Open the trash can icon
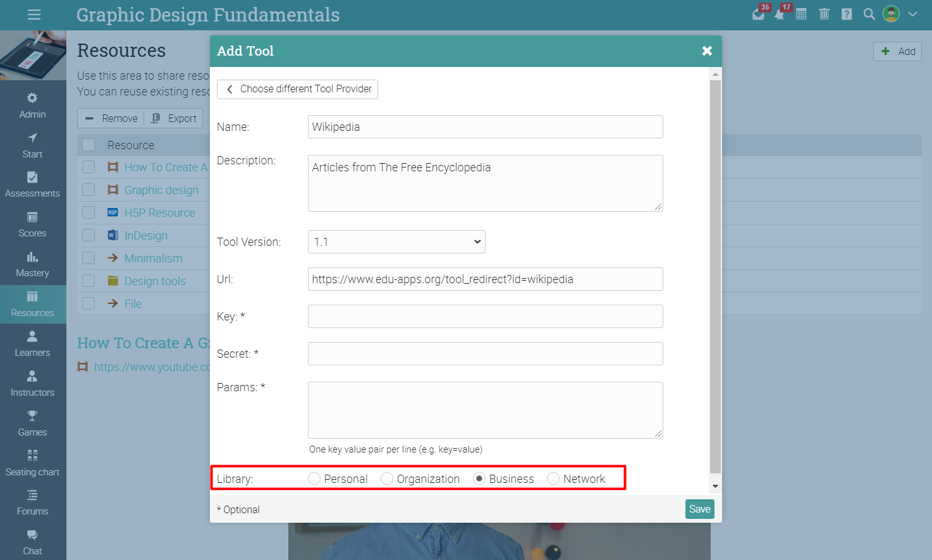The width and height of the screenshot is (932, 560). [825, 14]
